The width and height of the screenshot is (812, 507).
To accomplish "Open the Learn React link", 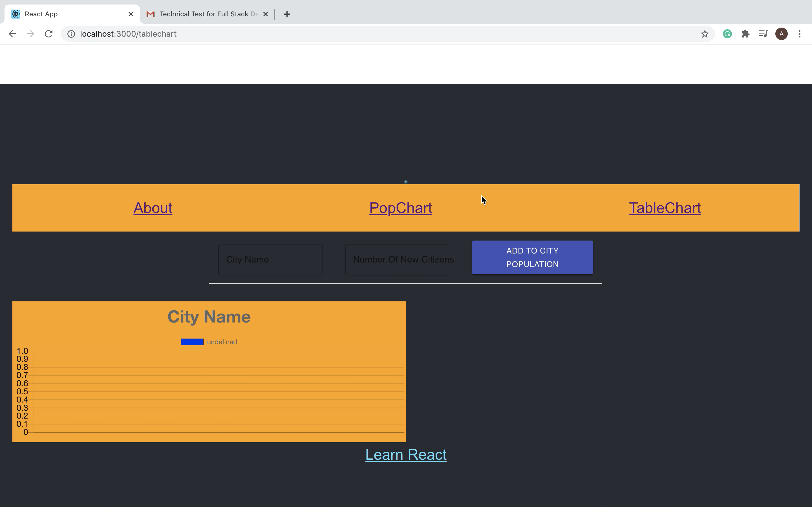I will pyautogui.click(x=406, y=454).
